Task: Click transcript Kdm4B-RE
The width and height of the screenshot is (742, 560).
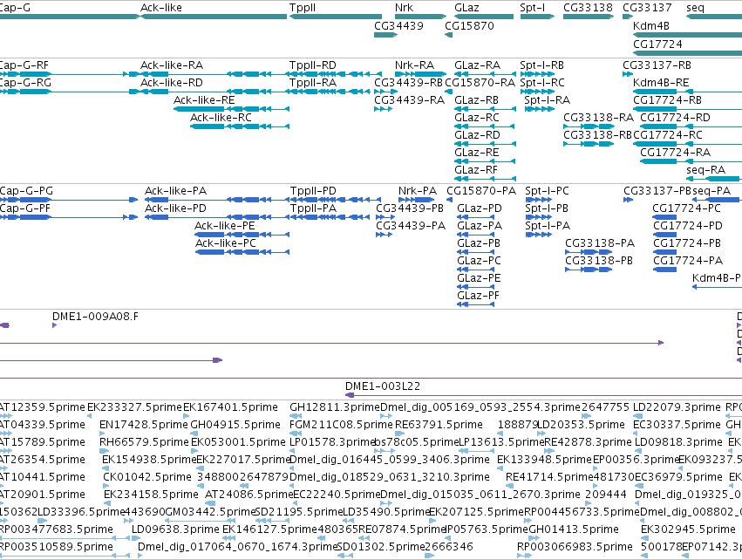Action: point(661,83)
